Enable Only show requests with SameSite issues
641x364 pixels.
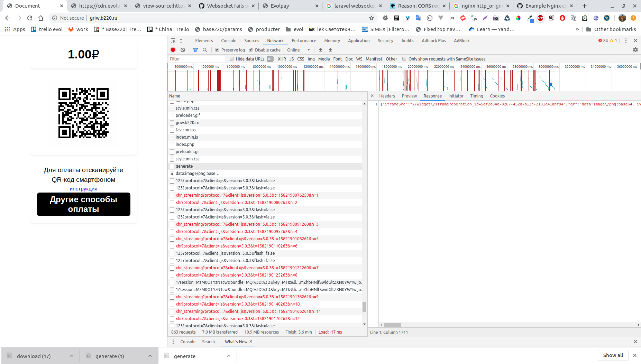point(404,59)
